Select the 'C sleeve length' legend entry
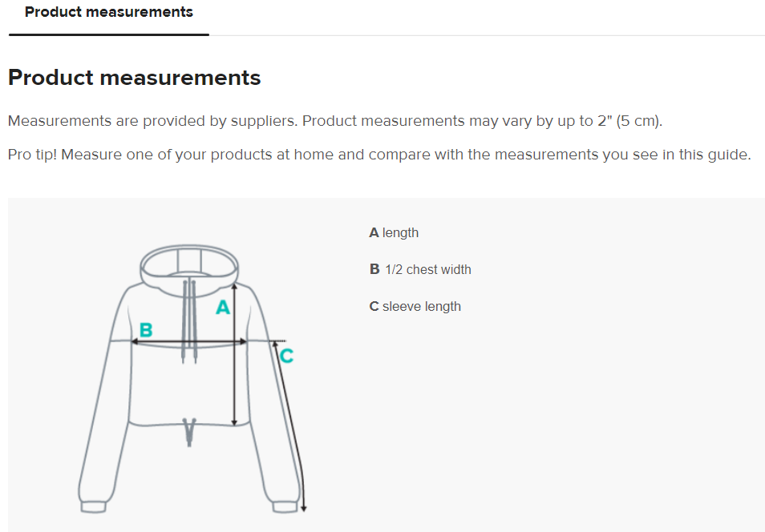This screenshot has width=765, height=532. pos(415,307)
